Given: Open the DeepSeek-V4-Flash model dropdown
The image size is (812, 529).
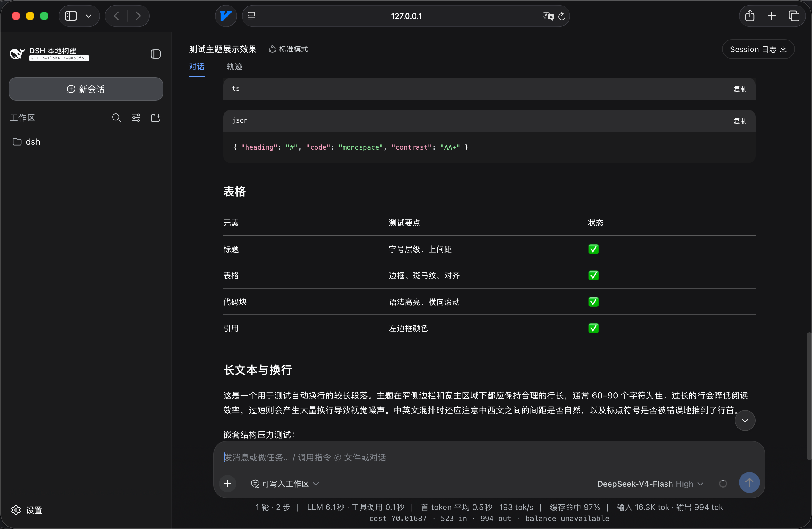Looking at the screenshot, I should click(650, 484).
